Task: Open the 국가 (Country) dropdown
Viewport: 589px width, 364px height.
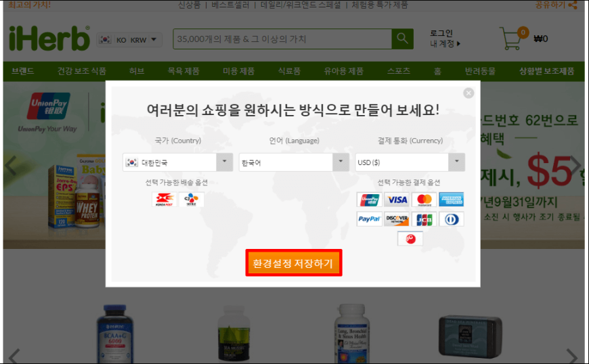Action: (177, 162)
